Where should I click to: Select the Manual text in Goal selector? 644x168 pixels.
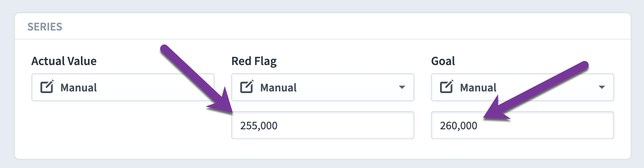tap(478, 88)
